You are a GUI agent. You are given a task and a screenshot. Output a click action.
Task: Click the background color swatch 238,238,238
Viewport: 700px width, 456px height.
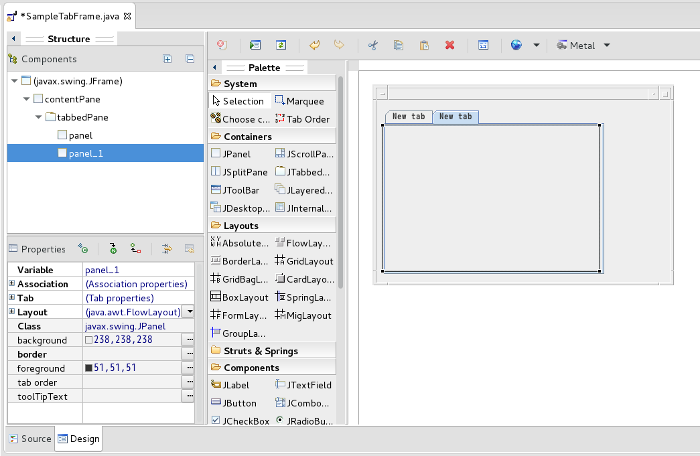89,340
